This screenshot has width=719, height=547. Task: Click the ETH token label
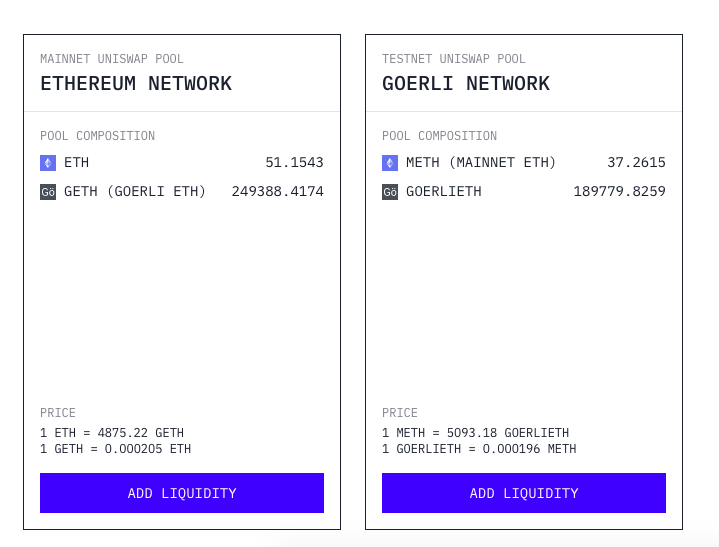coord(77,163)
